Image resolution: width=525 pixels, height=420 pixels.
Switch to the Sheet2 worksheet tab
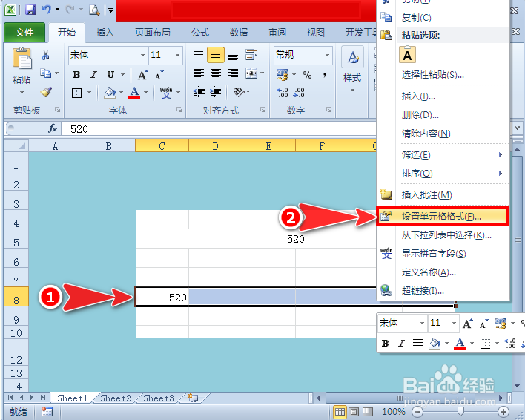pos(115,398)
